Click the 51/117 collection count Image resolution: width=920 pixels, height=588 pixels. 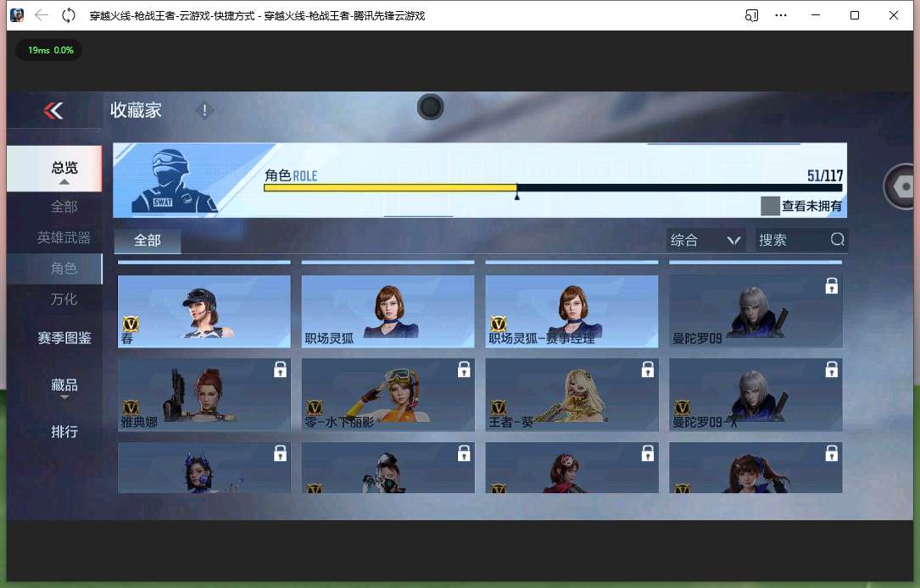(x=824, y=175)
